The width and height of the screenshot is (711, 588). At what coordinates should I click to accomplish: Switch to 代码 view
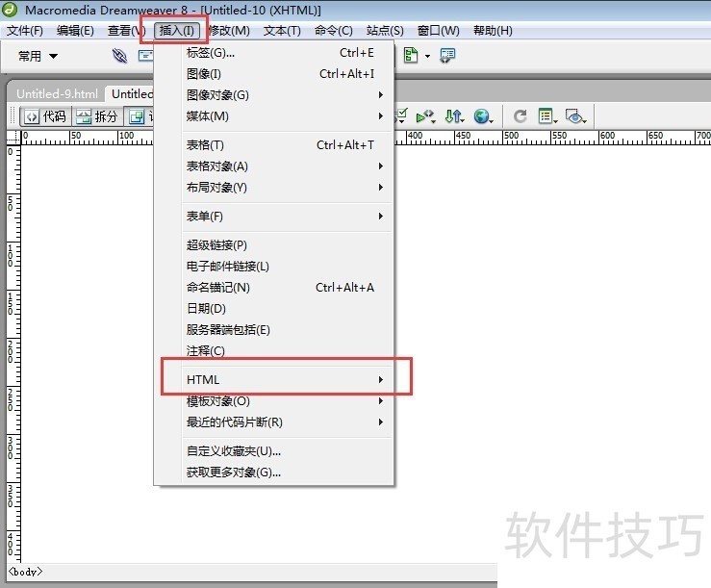coord(45,117)
